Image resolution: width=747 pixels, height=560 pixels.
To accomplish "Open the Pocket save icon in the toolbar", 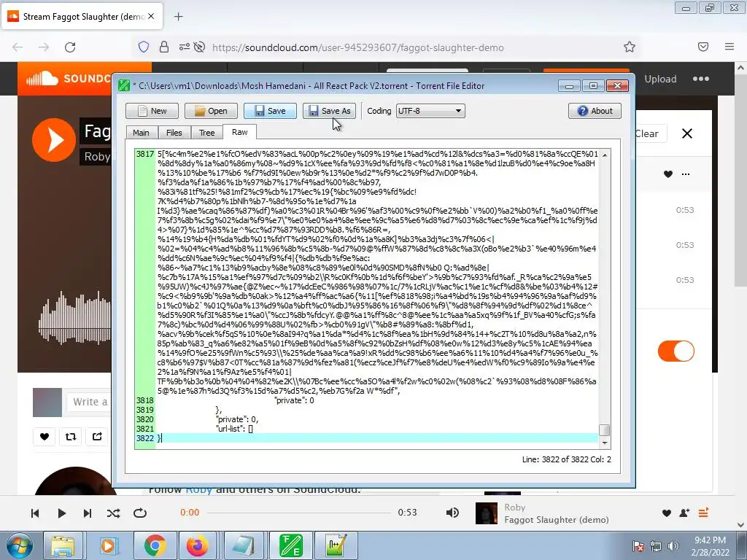I will (x=703, y=47).
